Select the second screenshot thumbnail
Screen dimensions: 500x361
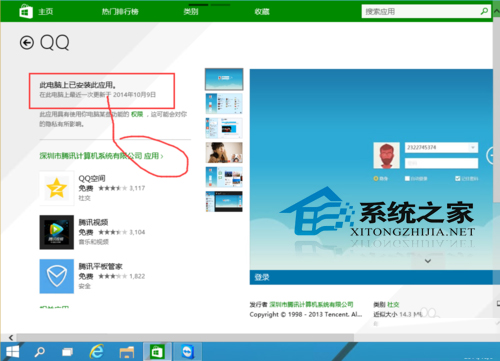(x=224, y=104)
